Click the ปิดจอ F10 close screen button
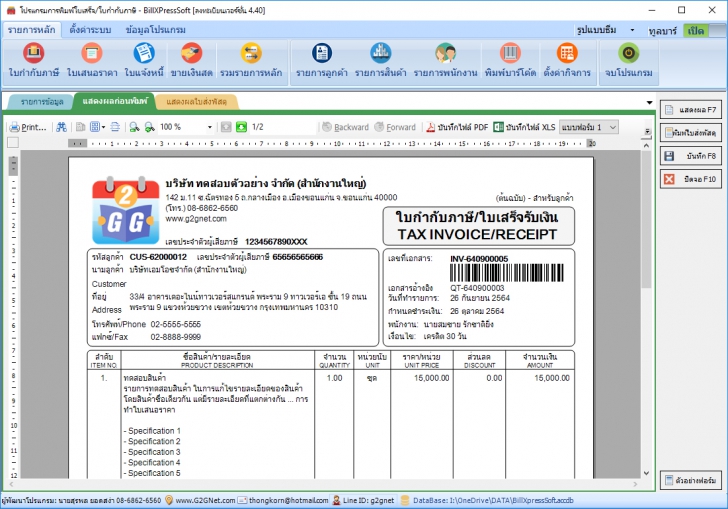 [691, 179]
